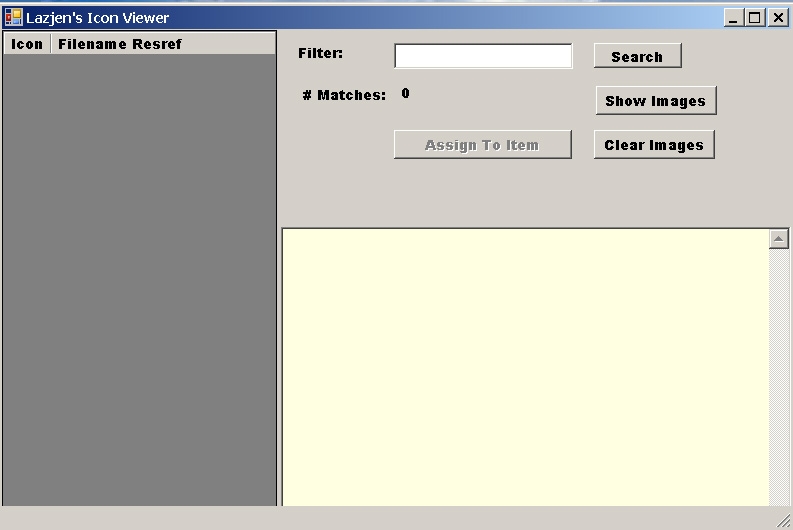
Task: Click the Lazjen's Icon Viewer title bar text
Action: (97, 18)
